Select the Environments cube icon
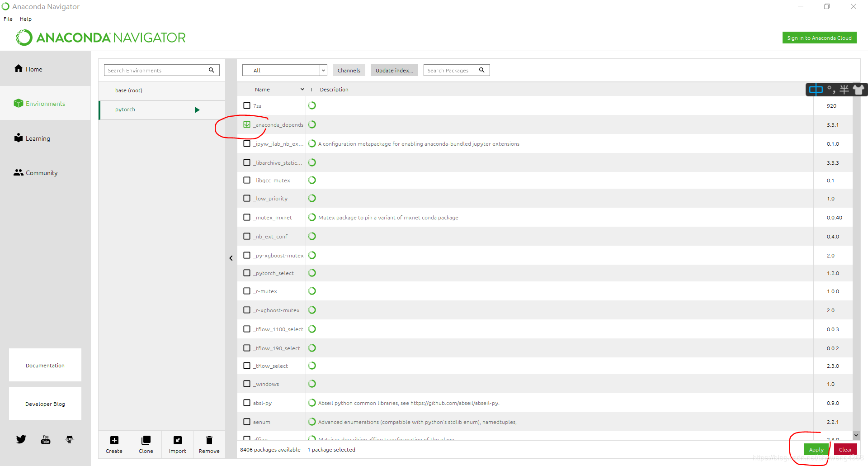 point(19,103)
